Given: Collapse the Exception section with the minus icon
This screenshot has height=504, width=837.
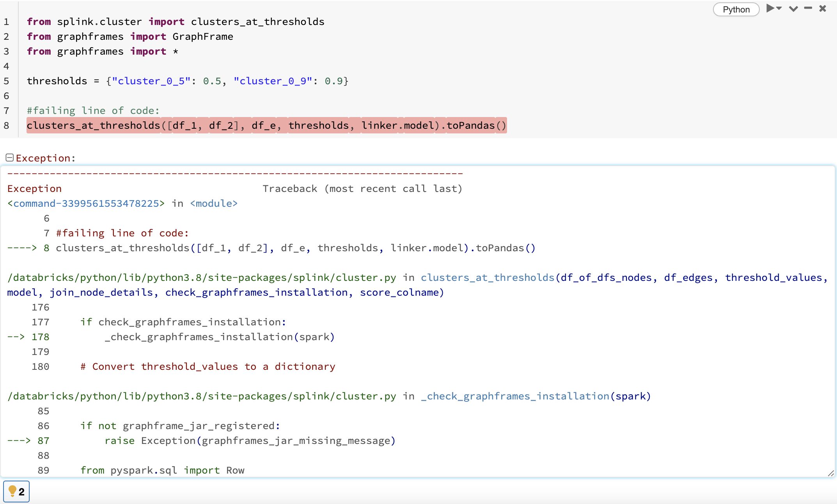Looking at the screenshot, I should tap(9, 157).
